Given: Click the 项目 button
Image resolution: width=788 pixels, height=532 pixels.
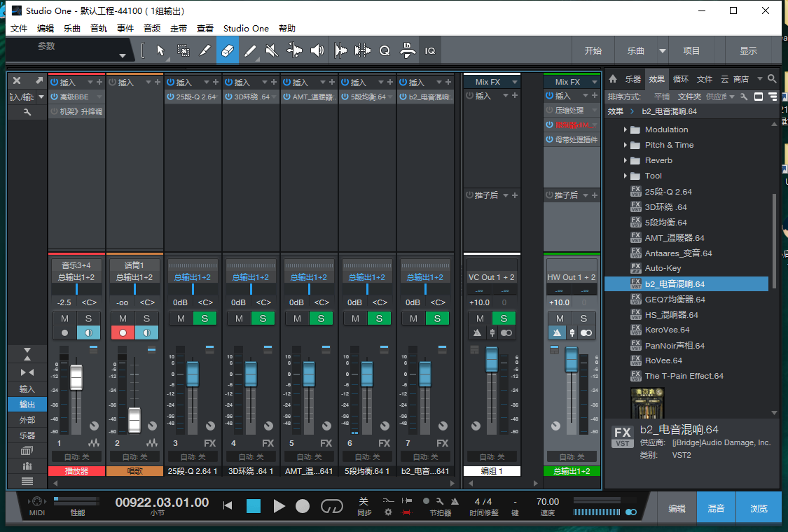Looking at the screenshot, I should pos(691,50).
